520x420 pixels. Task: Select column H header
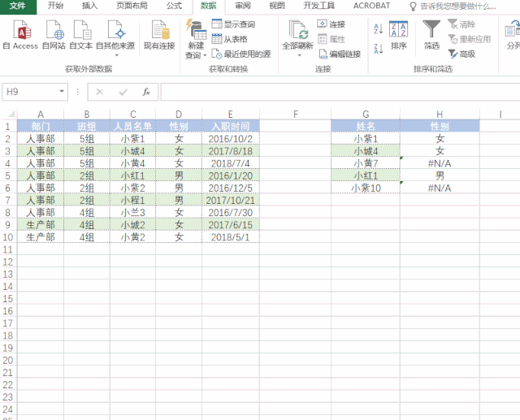pyautogui.click(x=440, y=115)
